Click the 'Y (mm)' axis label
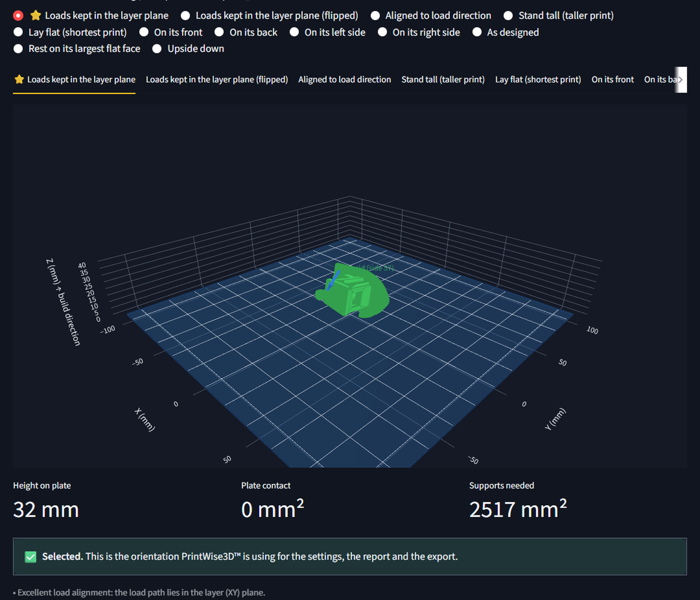 [x=555, y=419]
